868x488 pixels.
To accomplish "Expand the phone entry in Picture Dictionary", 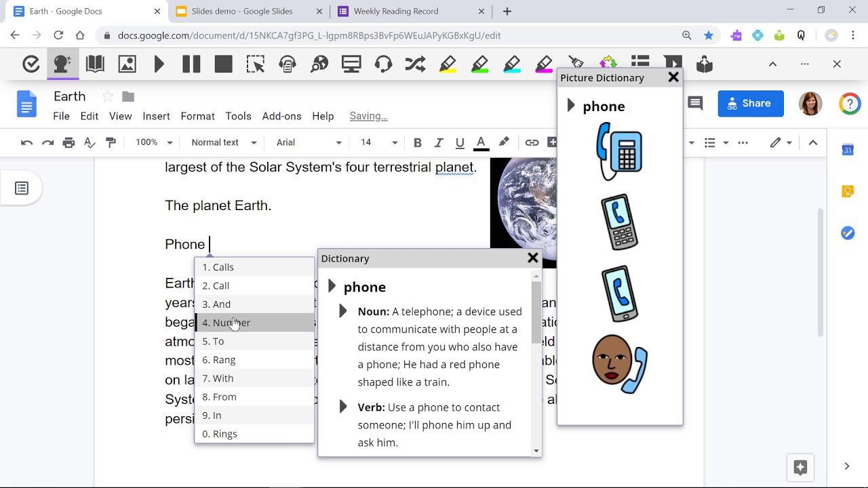I will coord(569,106).
